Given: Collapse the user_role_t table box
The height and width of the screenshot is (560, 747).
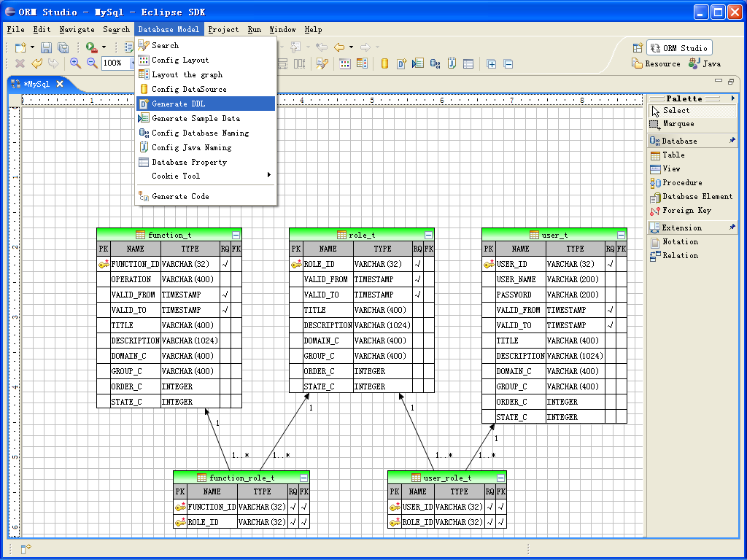Looking at the screenshot, I should [500, 478].
